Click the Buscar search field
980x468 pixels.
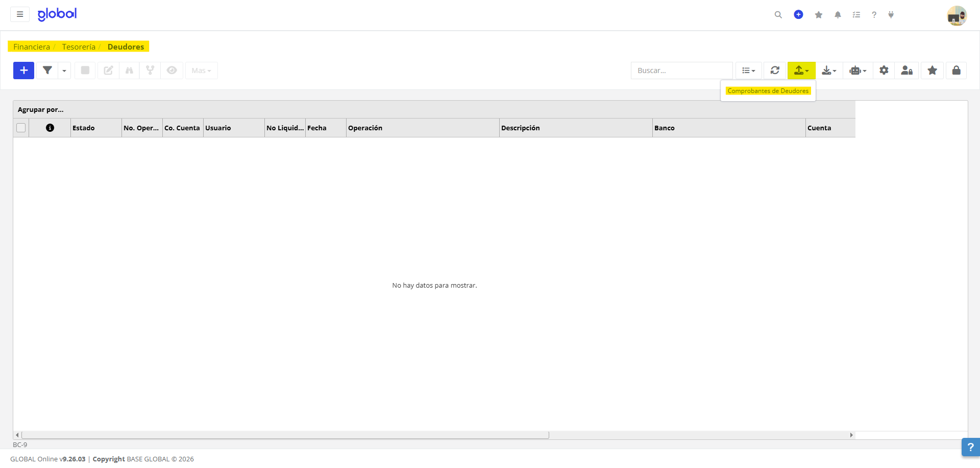681,71
